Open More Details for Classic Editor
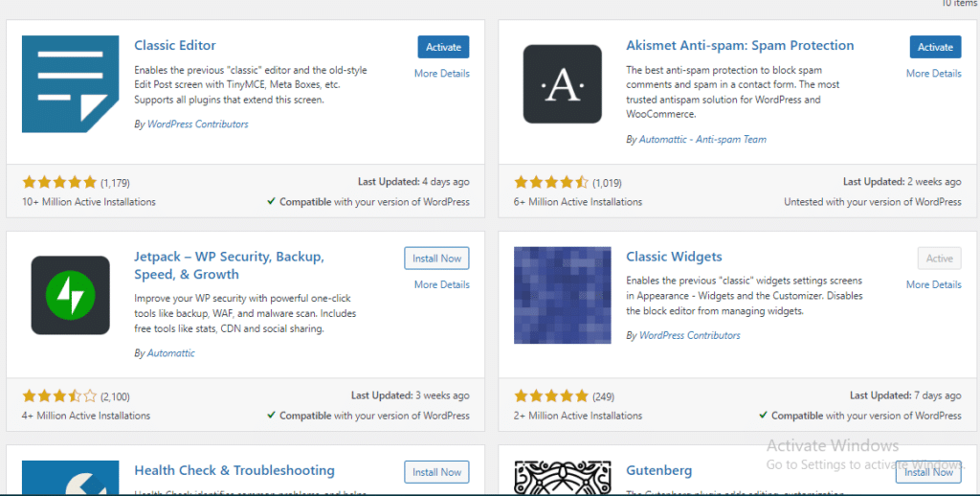The image size is (980, 496). 441,74
